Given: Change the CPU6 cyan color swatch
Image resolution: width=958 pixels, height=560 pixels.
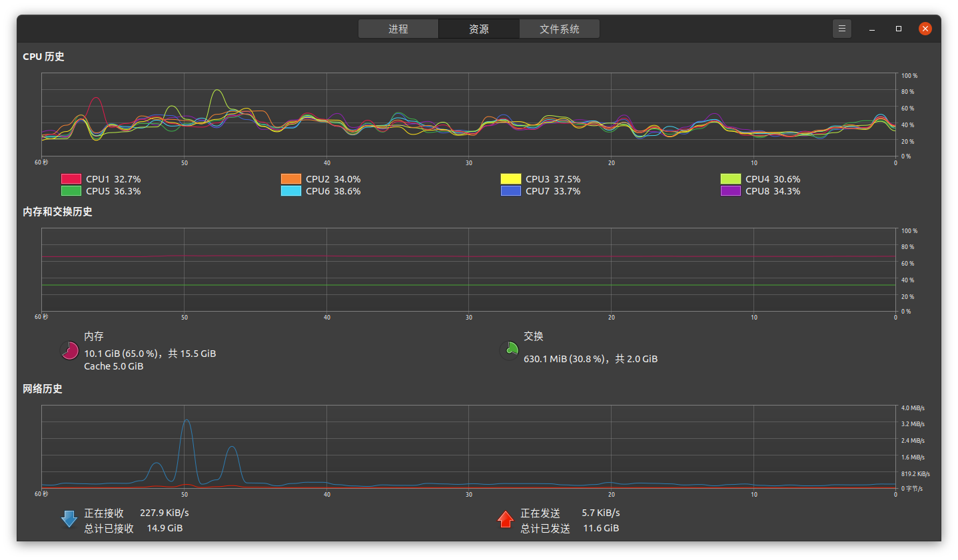Looking at the screenshot, I should pos(291,191).
